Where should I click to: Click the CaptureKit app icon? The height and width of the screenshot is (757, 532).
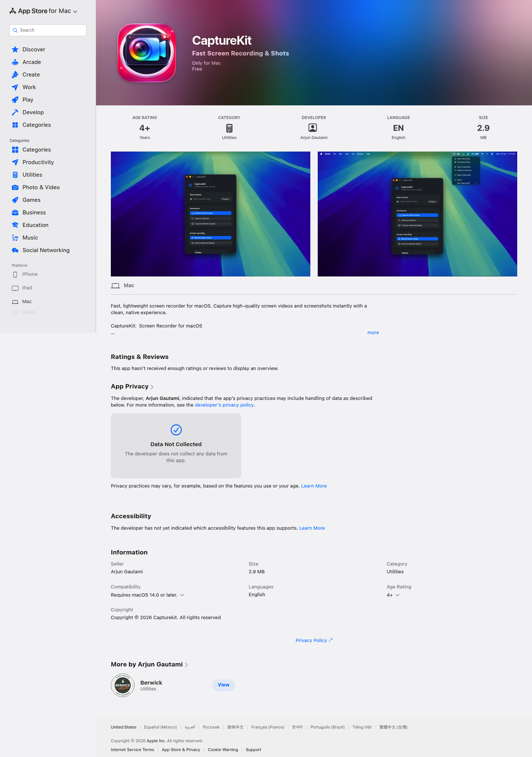pos(147,53)
